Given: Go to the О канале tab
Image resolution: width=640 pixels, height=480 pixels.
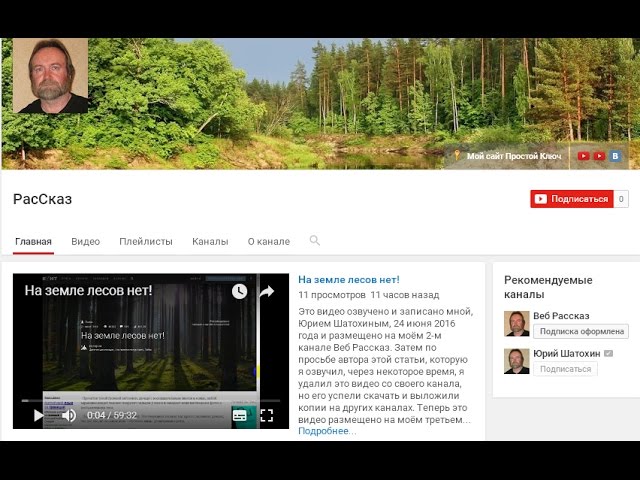Looking at the screenshot, I should pyautogui.click(x=269, y=242).
